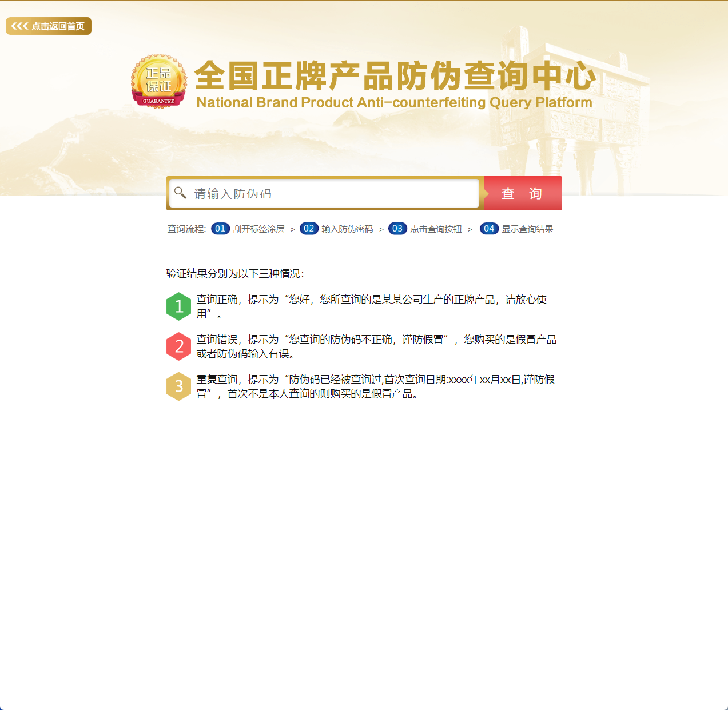
Task: Expand the arrow after step 03
Action: click(470, 228)
